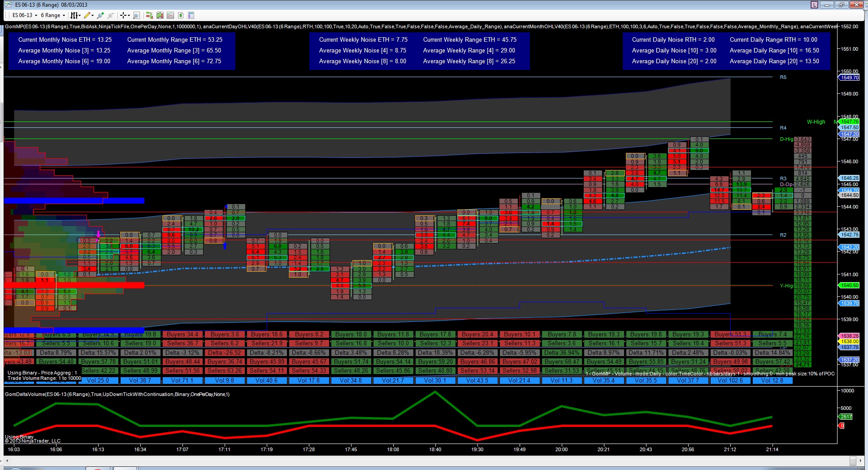Open the ES 06-13 instrument dropdown
The image size is (868, 470).
pos(25,15)
